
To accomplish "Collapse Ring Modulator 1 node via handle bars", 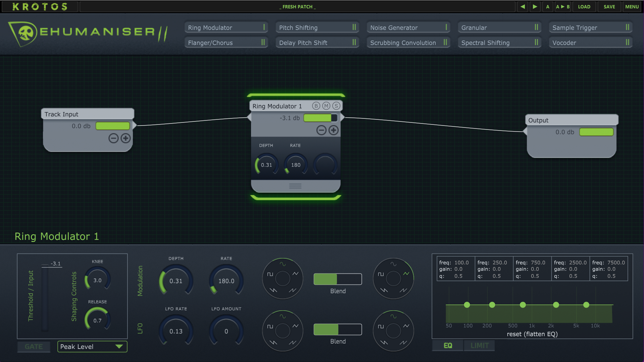I will click(x=295, y=186).
